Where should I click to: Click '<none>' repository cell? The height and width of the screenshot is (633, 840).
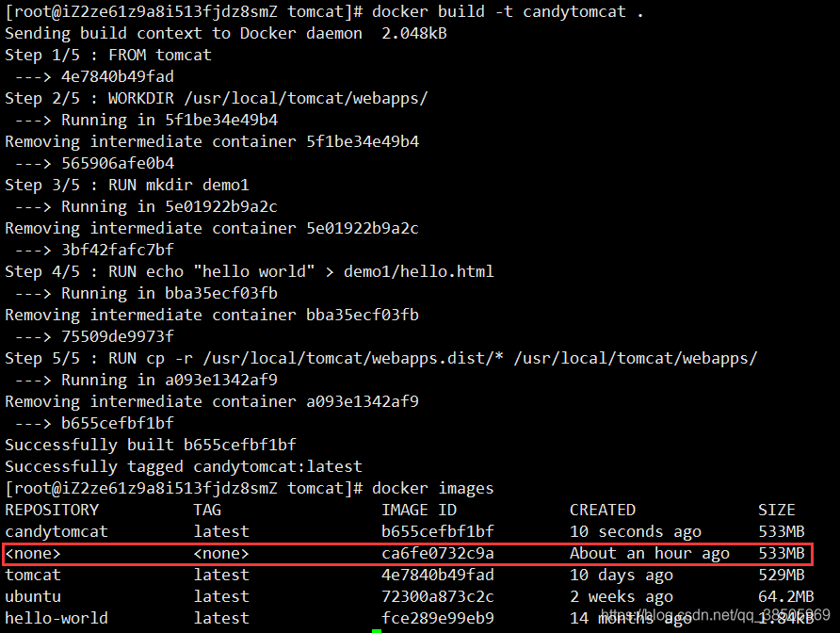click(33, 553)
